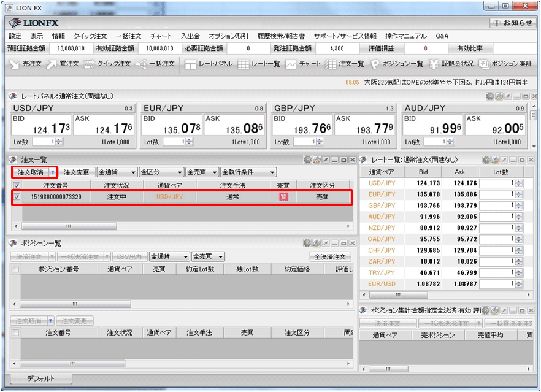Click the horizontal scrollbar of 注文一覧

pyautogui.click(x=69, y=226)
